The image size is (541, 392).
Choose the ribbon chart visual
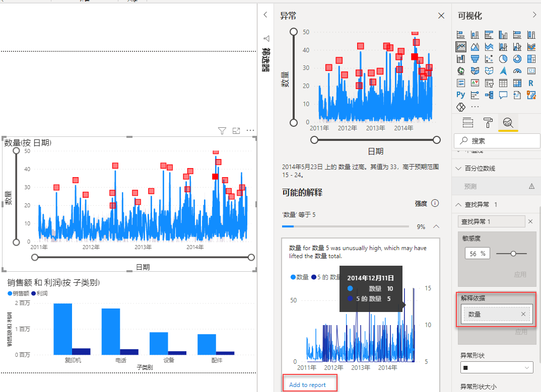pos(531,46)
